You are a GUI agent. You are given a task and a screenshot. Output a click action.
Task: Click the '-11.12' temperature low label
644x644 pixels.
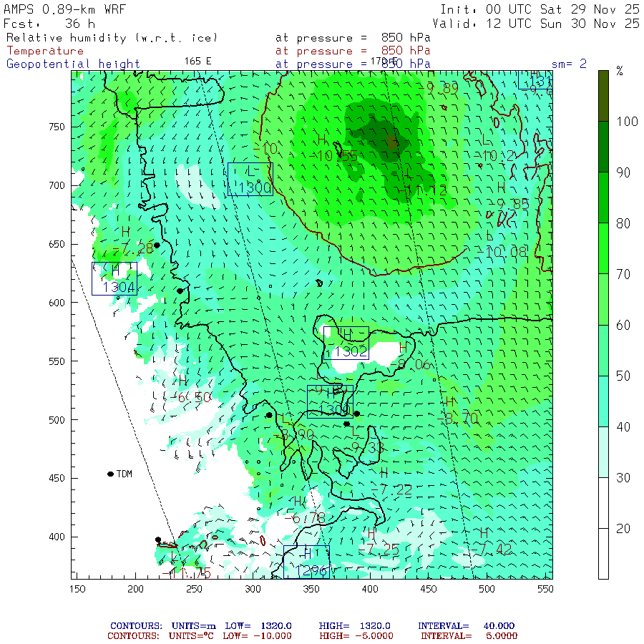(x=421, y=190)
